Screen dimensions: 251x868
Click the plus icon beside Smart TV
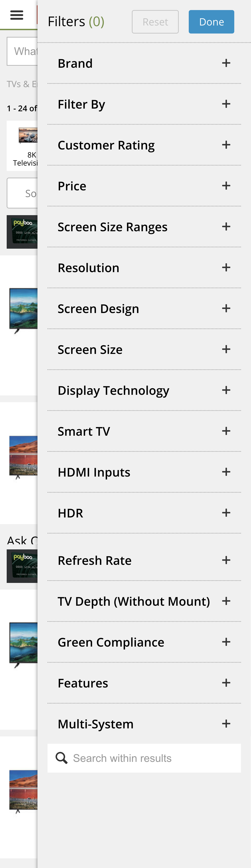[226, 431]
